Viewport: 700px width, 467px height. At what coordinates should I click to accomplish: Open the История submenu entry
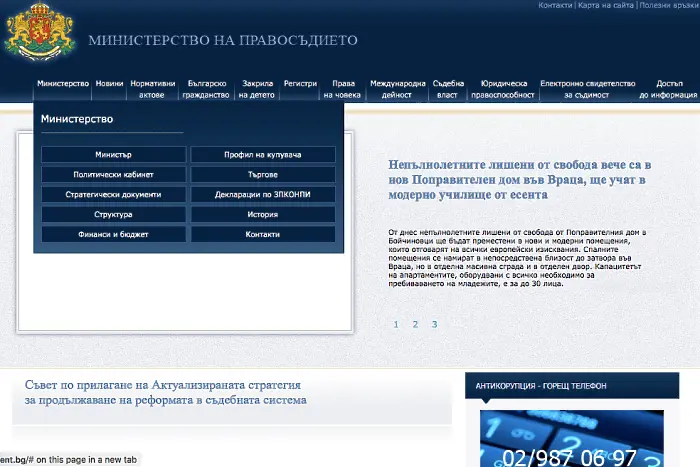(x=263, y=214)
